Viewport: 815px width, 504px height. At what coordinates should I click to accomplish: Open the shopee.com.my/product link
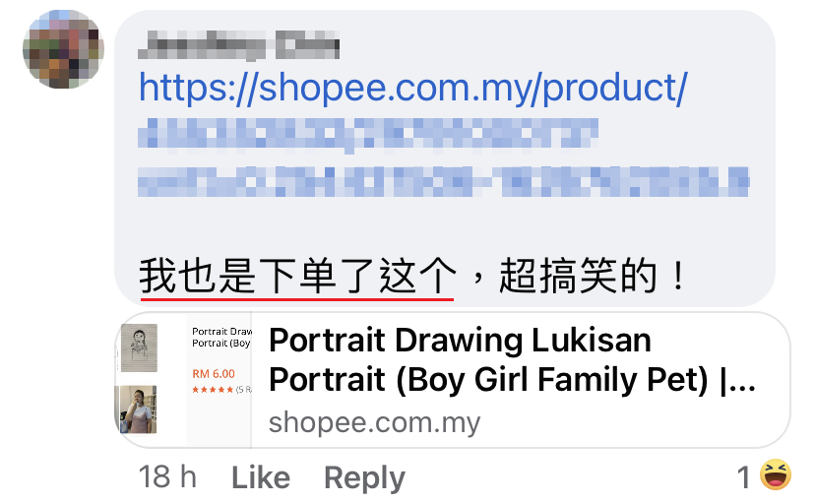(412, 89)
